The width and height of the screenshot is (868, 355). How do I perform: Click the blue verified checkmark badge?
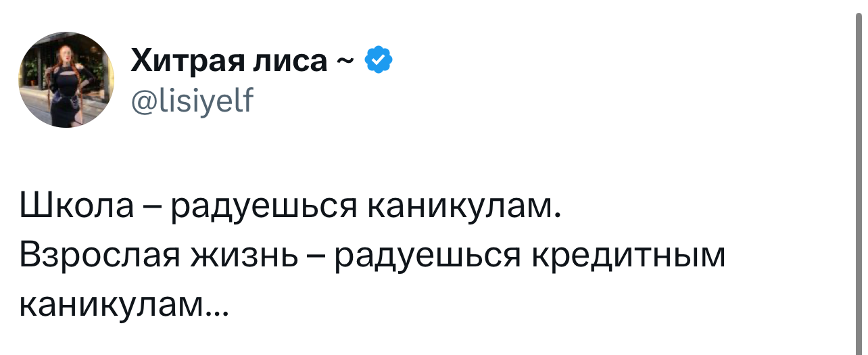pos(377,62)
